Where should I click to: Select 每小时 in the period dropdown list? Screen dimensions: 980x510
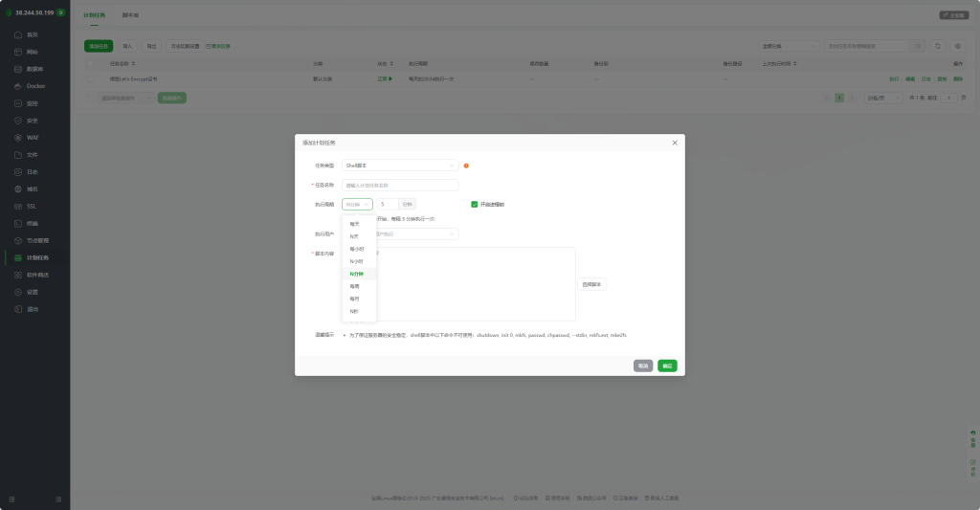359,249
